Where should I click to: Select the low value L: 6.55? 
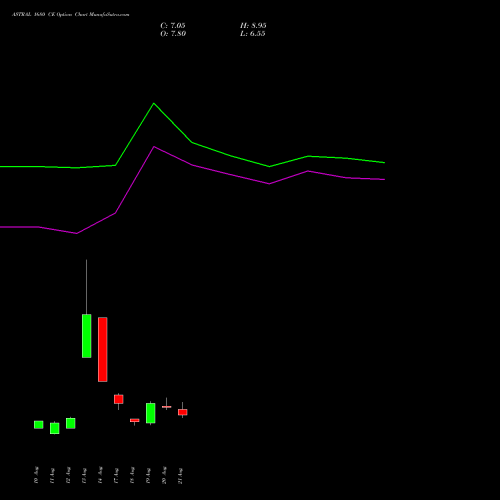[253, 34]
